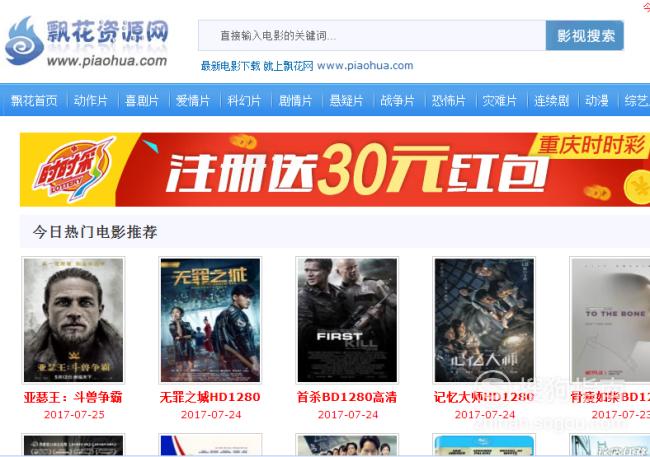Open the 战争片 category

pyautogui.click(x=398, y=100)
